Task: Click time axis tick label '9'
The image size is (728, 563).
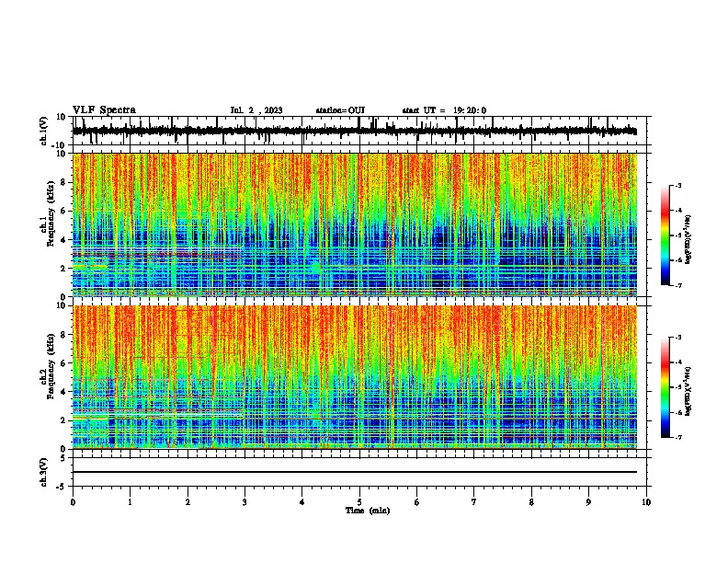Action: pos(588,502)
